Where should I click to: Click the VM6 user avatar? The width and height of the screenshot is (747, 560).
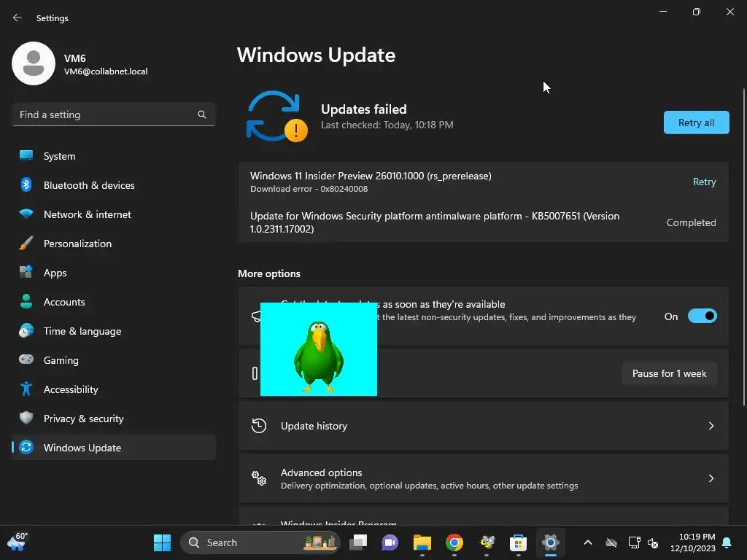pos(34,63)
